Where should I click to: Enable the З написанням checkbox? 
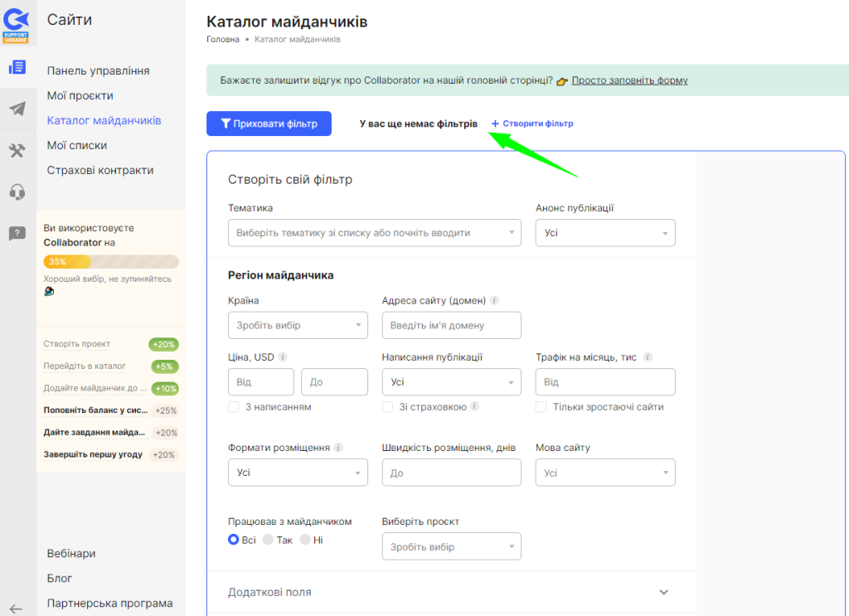[x=234, y=407]
